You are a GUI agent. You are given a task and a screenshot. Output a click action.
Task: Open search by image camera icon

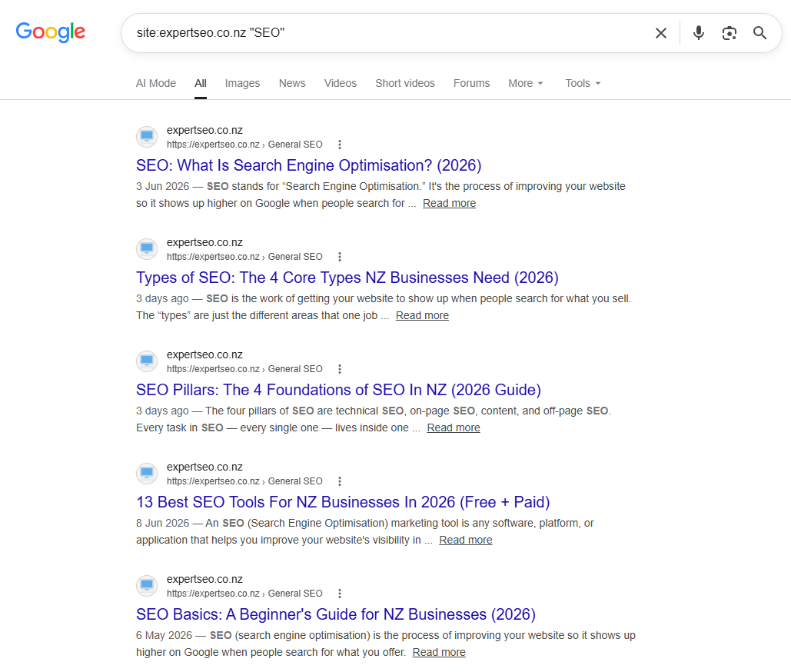[x=729, y=33]
